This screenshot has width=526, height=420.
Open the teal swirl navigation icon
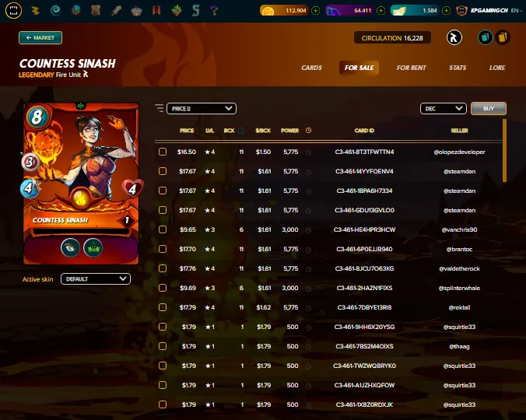[55, 10]
